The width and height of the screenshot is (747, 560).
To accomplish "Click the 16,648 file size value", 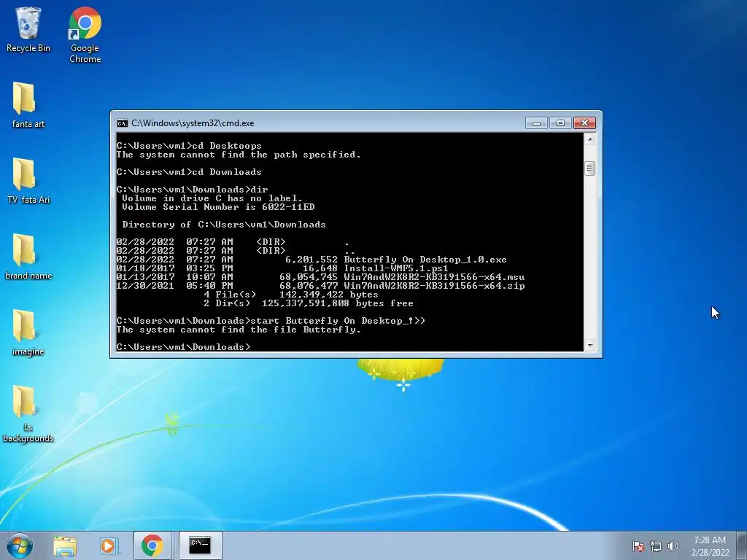I will (x=320, y=268).
